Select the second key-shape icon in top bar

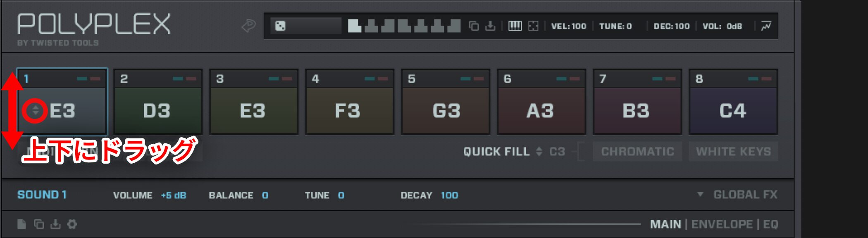(371, 26)
